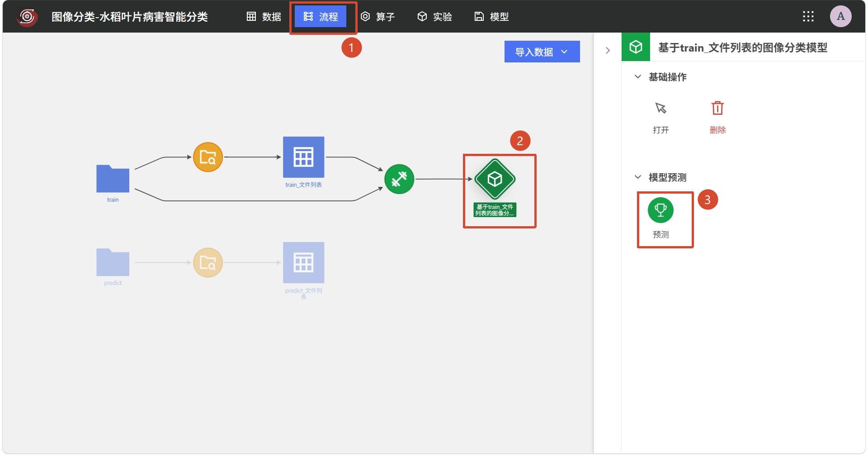
Task: Open the 实验 tab
Action: (x=434, y=17)
